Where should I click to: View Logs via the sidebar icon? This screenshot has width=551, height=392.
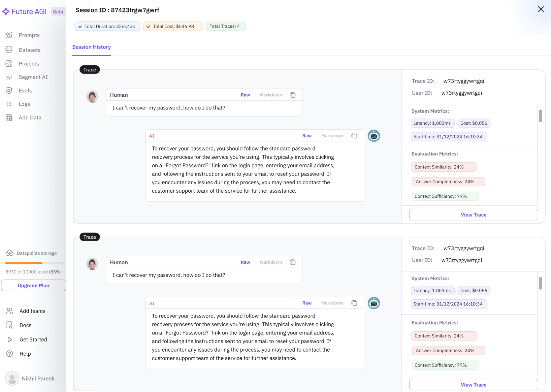pyautogui.click(x=24, y=104)
